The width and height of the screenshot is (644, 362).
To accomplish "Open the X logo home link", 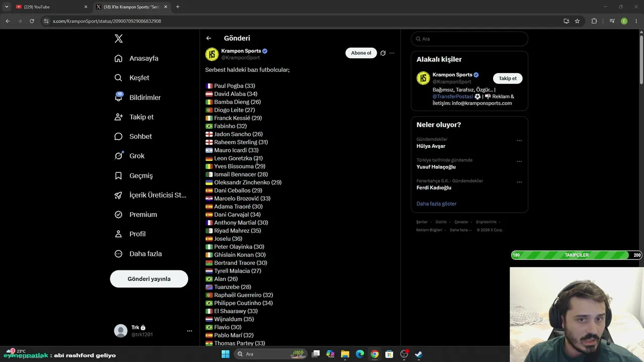I will click(119, 39).
